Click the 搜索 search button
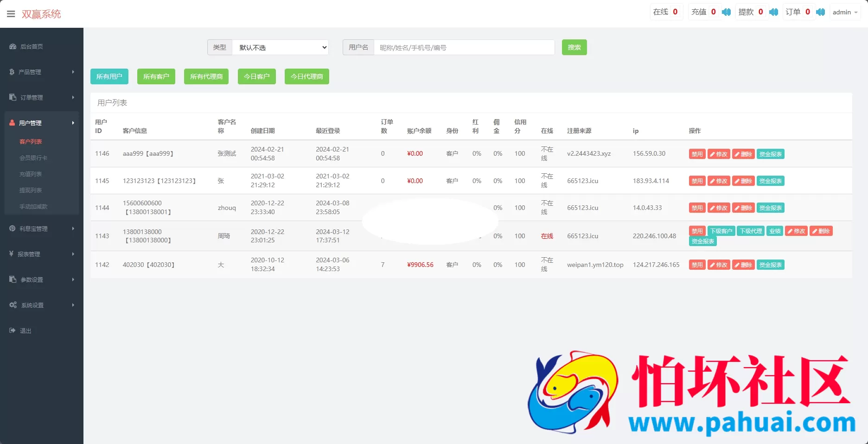This screenshot has width=868, height=444. click(574, 47)
